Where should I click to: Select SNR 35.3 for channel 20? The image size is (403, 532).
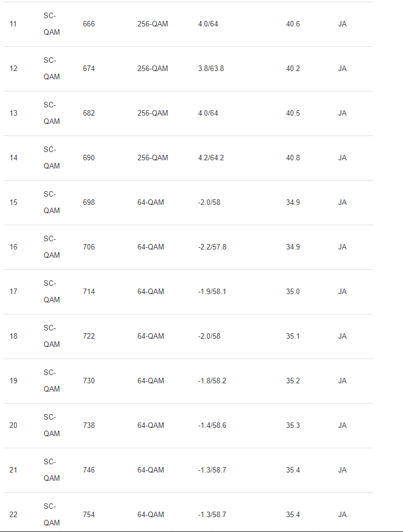click(293, 426)
